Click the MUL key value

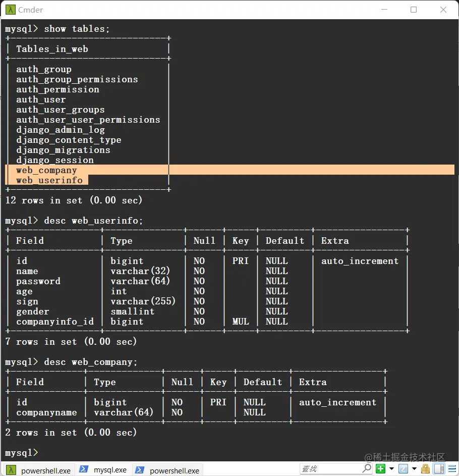[241, 322]
